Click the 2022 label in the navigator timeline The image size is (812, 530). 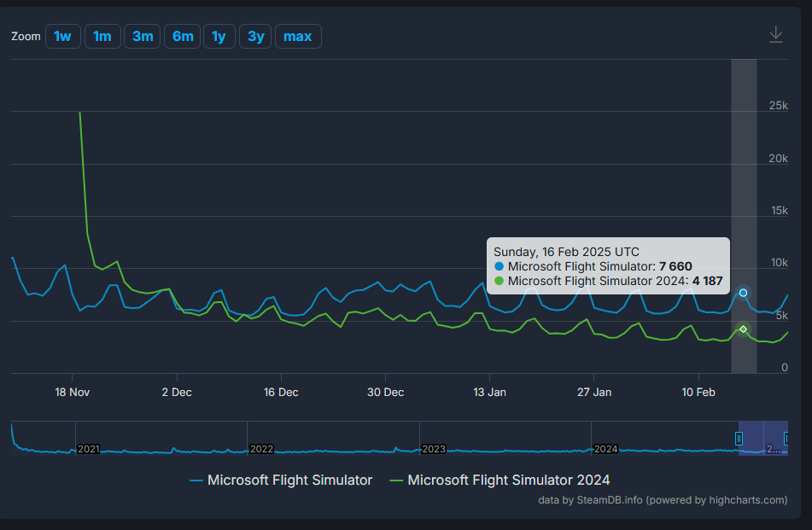pos(261,448)
